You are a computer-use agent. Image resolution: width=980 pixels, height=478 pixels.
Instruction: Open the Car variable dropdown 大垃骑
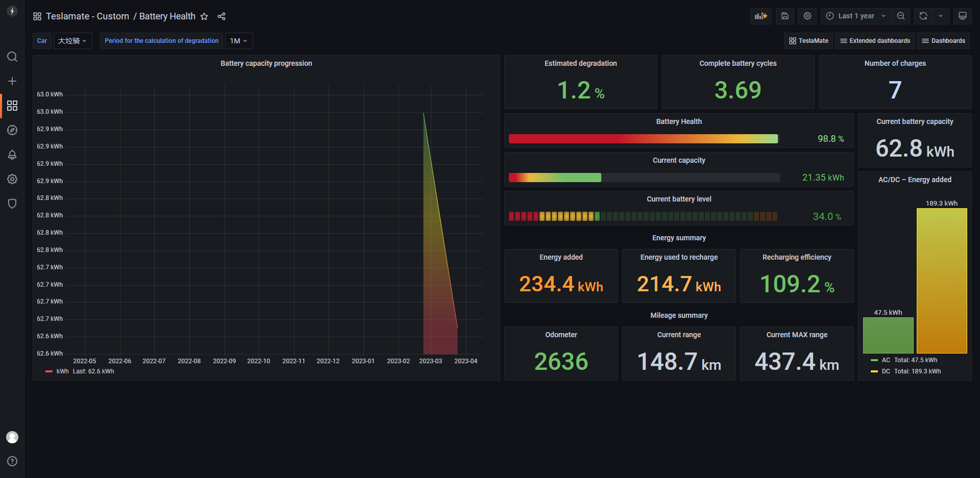[x=72, y=41]
